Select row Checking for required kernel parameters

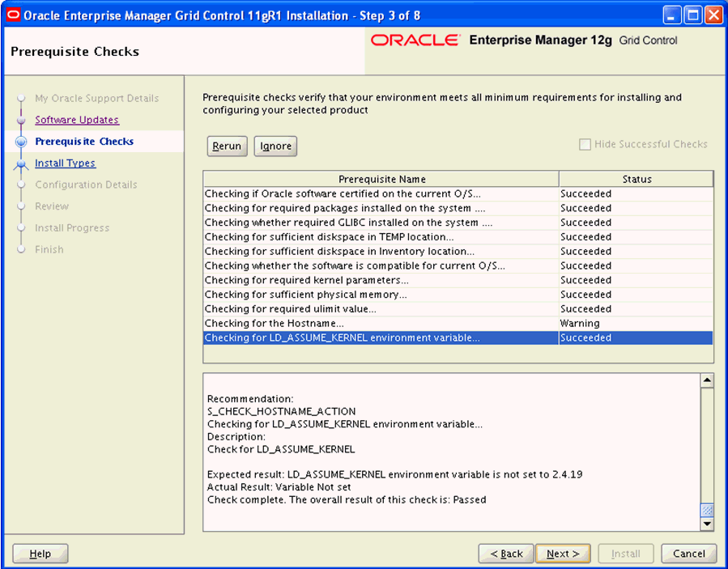(x=458, y=280)
